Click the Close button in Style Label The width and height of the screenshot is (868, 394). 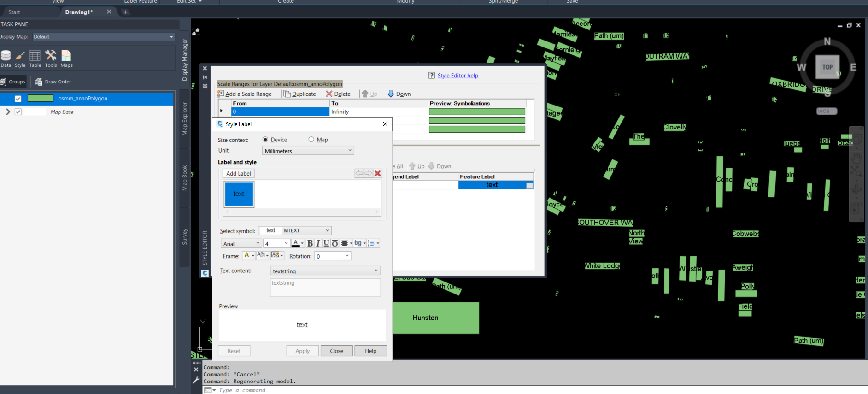click(x=337, y=351)
